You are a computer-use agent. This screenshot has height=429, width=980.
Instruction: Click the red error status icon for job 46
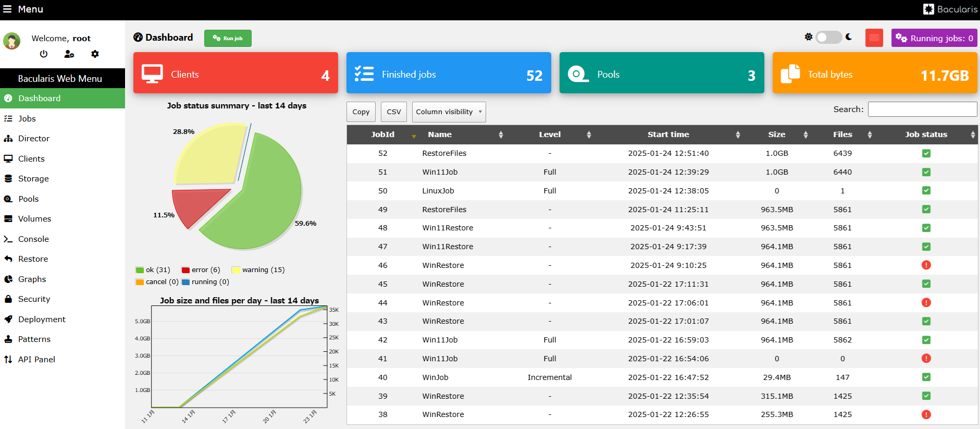[x=926, y=265]
